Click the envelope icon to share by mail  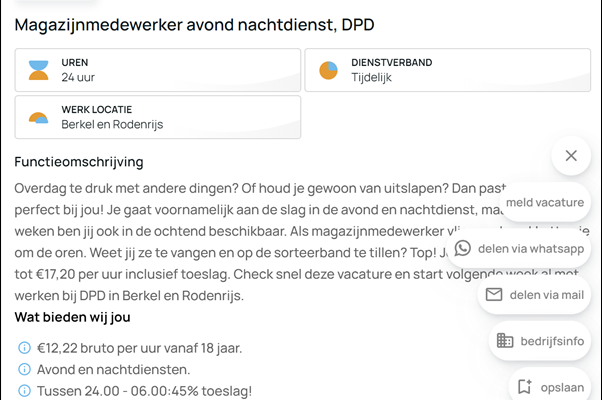(x=493, y=294)
